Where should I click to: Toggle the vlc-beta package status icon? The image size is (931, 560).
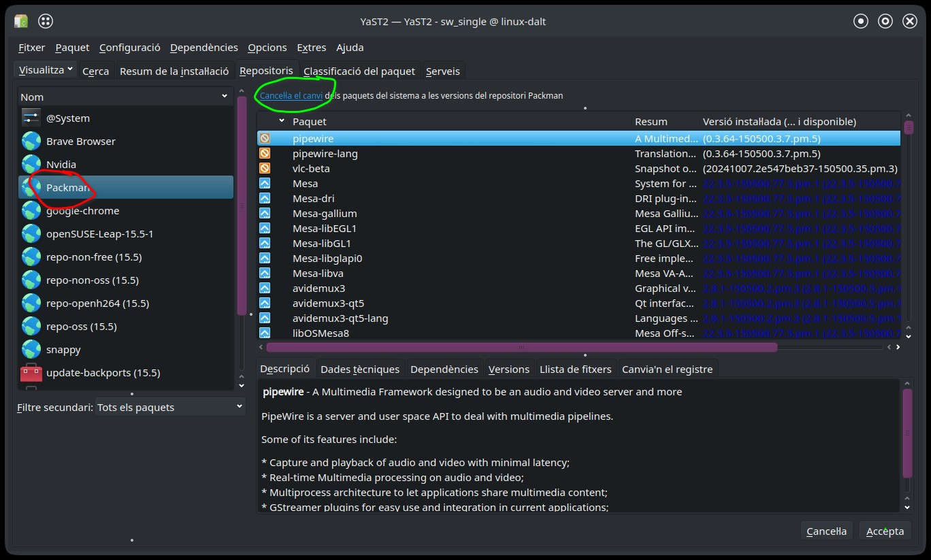click(265, 168)
